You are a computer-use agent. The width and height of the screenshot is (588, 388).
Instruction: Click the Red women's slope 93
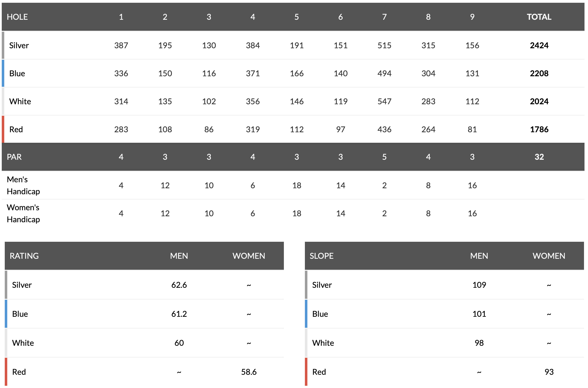(549, 372)
